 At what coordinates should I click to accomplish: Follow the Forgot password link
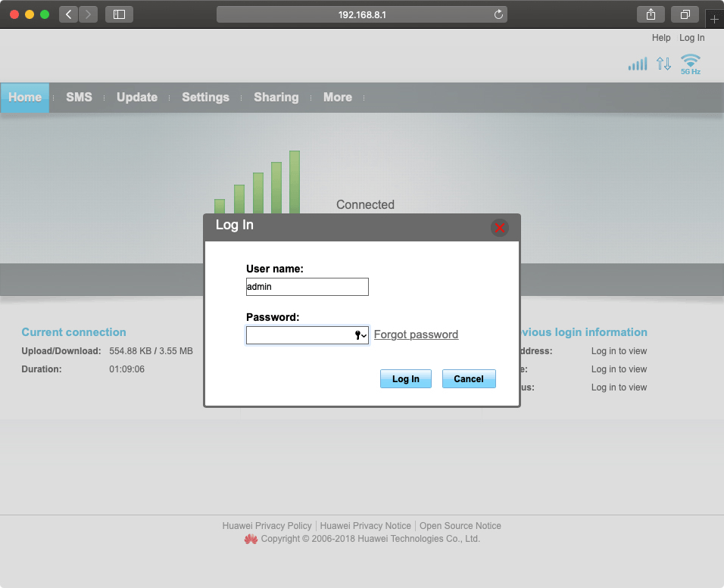[416, 334]
